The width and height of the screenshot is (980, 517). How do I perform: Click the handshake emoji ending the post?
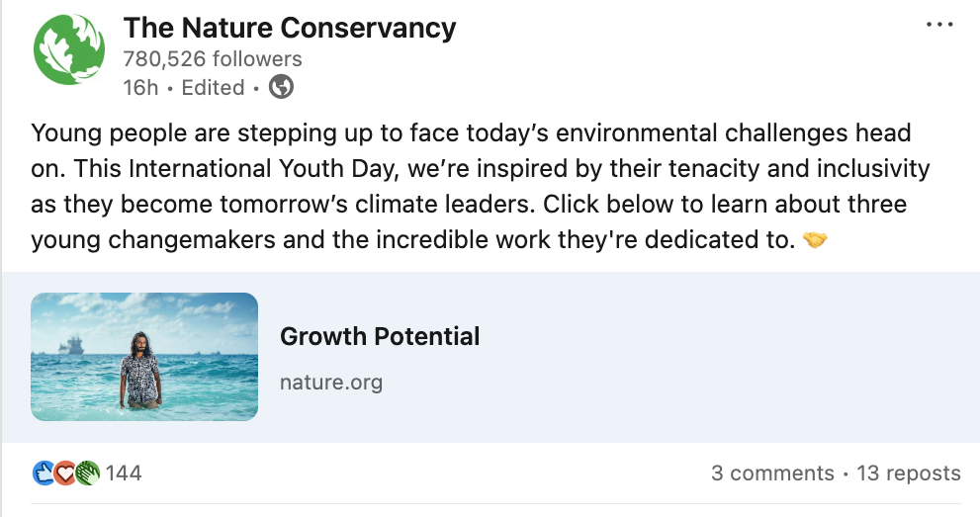pyautogui.click(x=815, y=241)
